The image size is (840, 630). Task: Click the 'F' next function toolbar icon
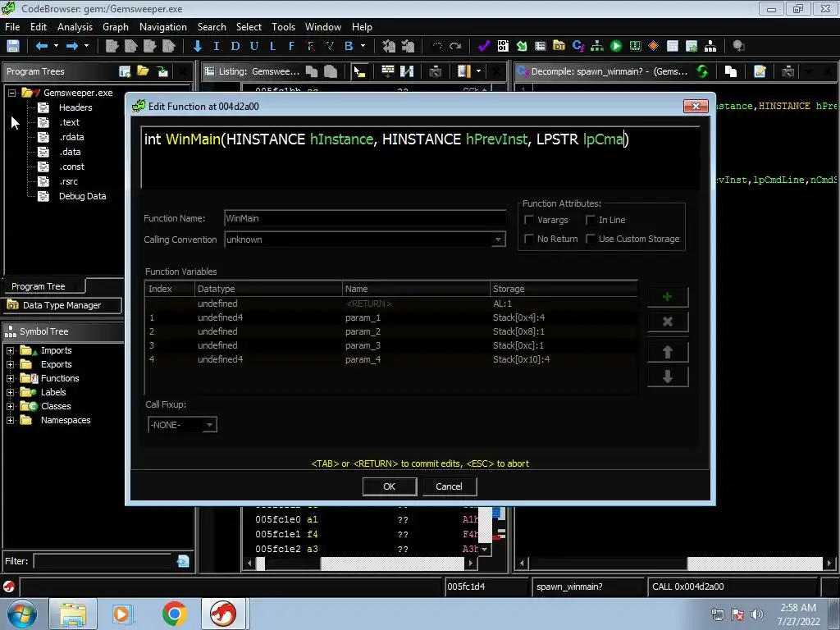(291, 46)
